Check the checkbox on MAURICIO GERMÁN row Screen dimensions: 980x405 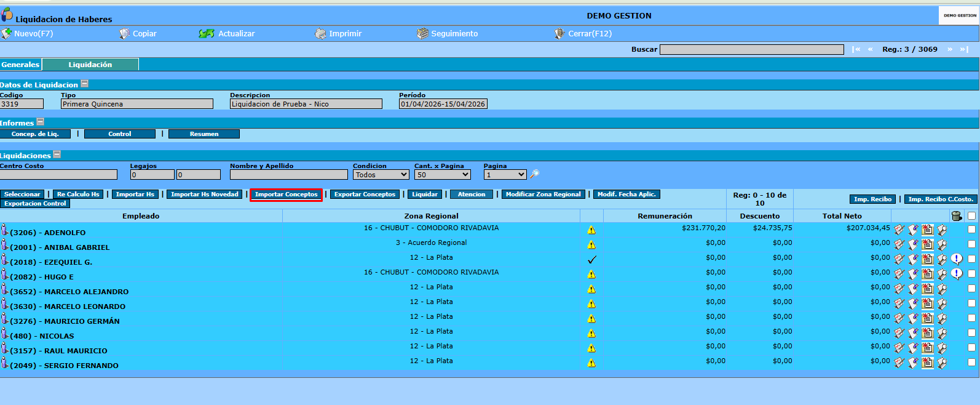coord(971,318)
